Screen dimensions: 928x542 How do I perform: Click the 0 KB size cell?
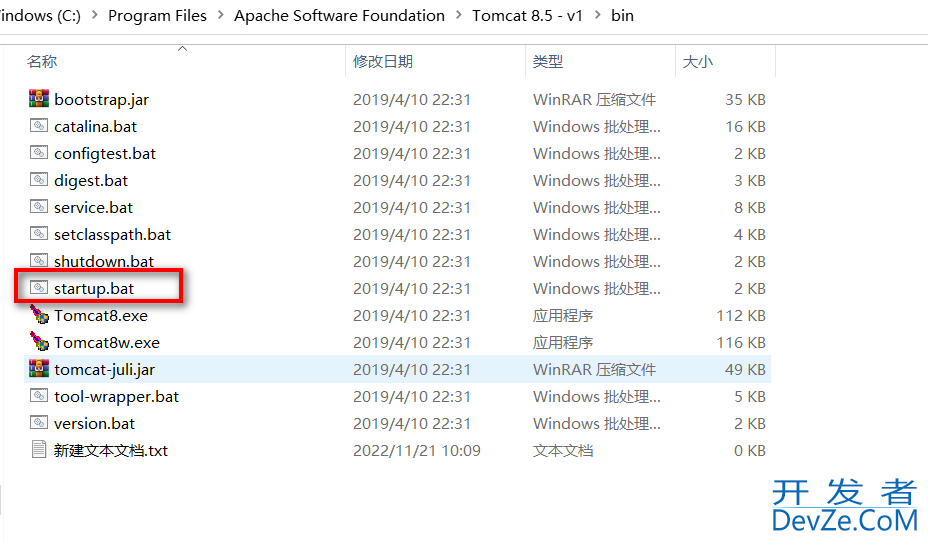(750, 451)
